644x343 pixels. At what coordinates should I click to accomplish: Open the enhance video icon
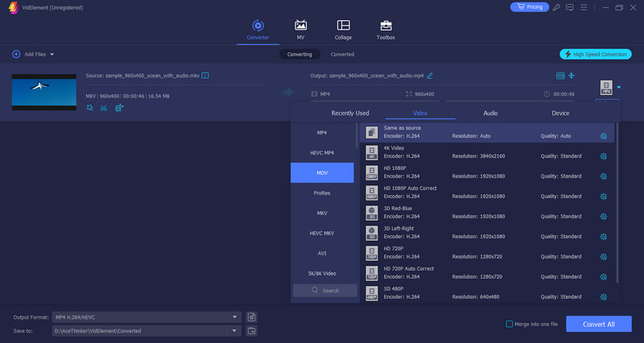pyautogui.click(x=119, y=108)
